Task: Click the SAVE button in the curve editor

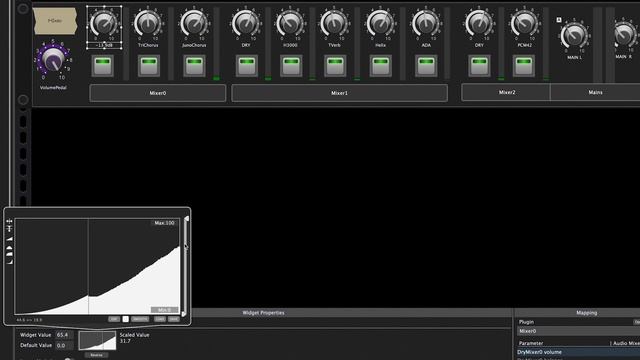Action: (174, 319)
